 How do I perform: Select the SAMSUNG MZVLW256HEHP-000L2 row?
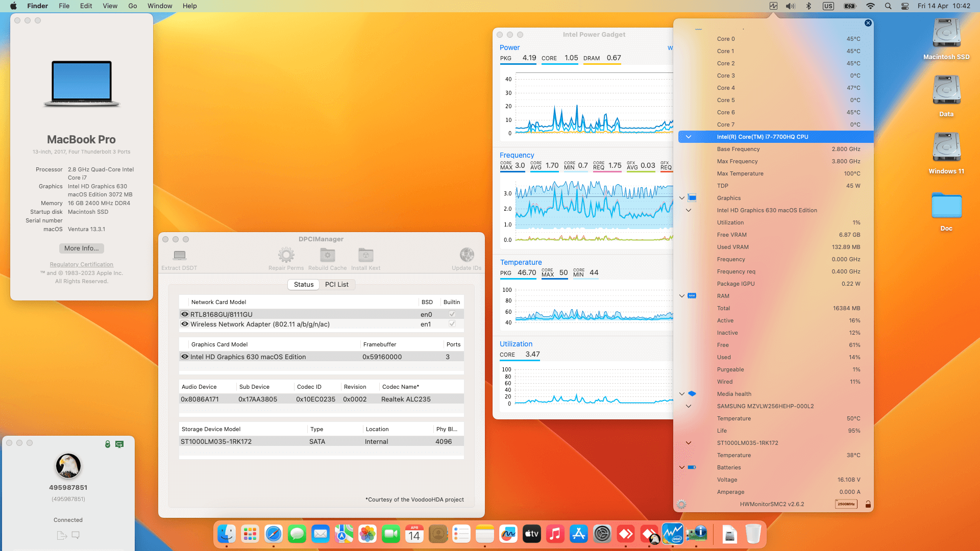point(765,406)
